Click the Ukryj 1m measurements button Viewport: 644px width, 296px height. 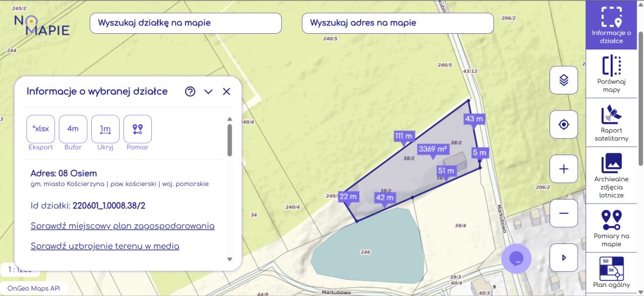coord(105,129)
